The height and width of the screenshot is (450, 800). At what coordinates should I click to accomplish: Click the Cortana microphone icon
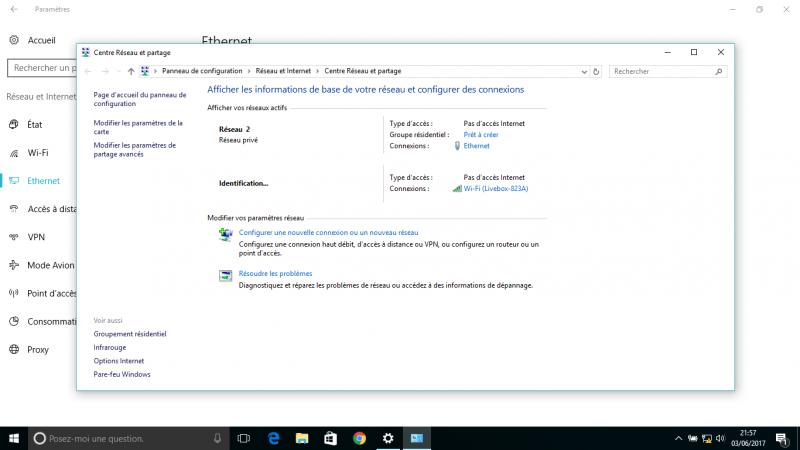(x=217, y=438)
